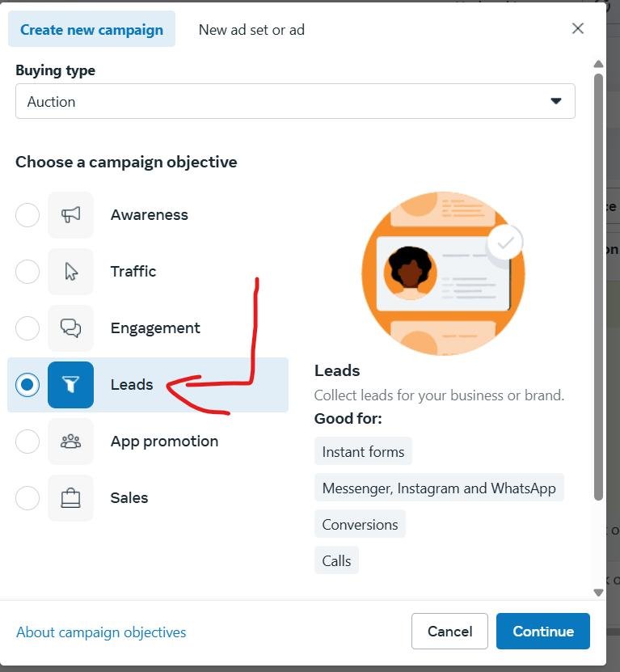Viewport: 620px width, 672px height.
Task: Click the Calls tag
Action: [336, 560]
